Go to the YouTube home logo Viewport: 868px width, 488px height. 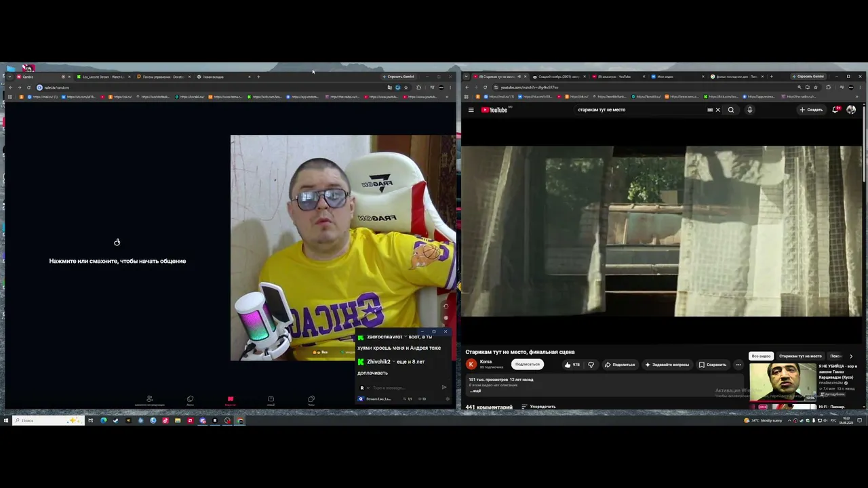pos(494,110)
